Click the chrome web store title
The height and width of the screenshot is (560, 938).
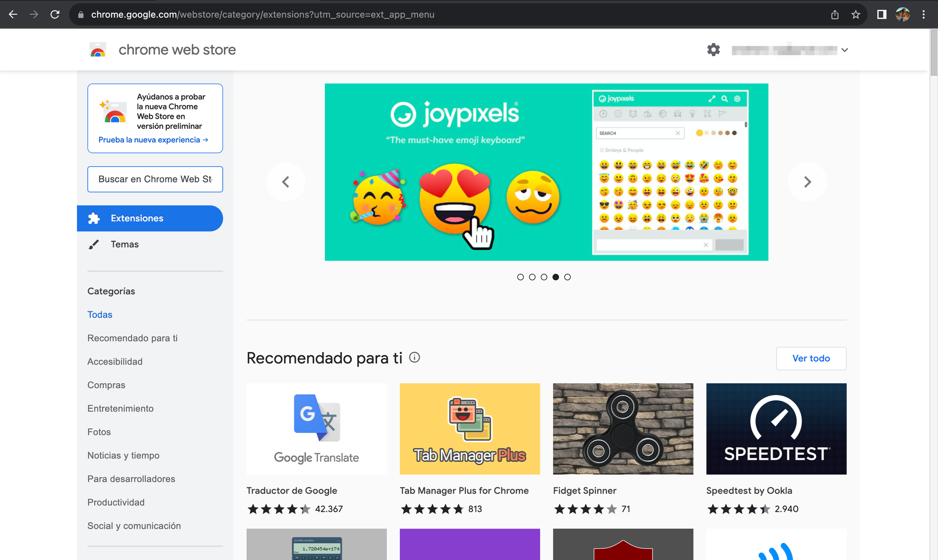click(177, 50)
